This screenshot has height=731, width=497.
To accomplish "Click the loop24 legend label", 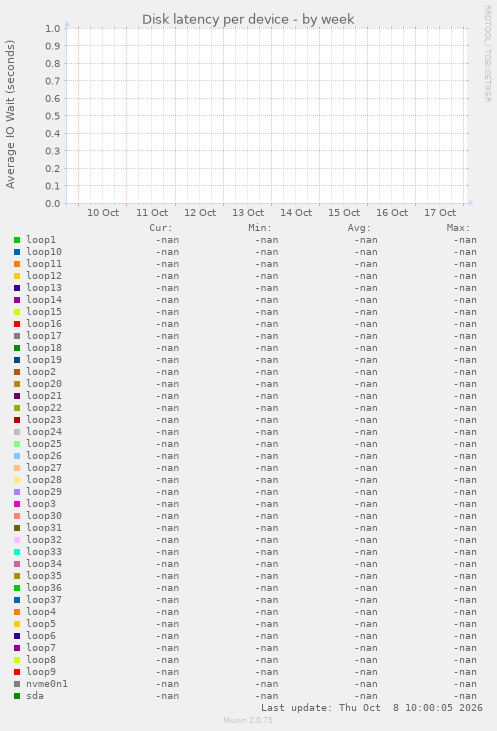I will point(44,432).
